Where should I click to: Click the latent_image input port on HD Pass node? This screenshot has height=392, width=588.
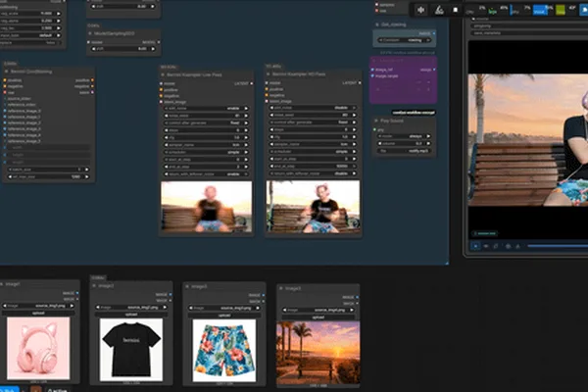coord(267,101)
